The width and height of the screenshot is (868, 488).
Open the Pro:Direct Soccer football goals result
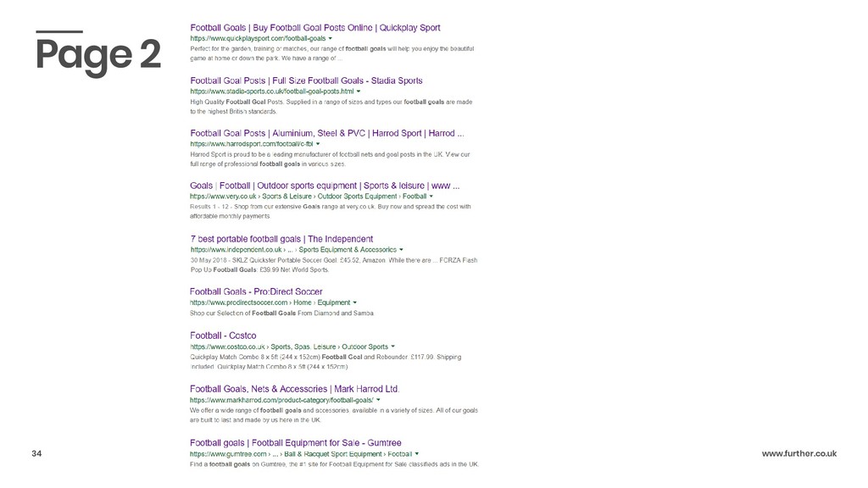256,291
